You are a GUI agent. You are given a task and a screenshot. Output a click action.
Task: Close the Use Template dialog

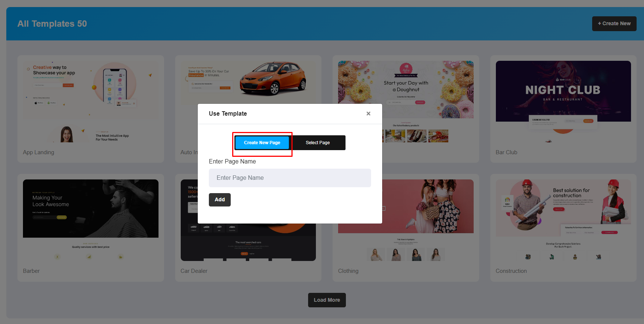pos(368,114)
